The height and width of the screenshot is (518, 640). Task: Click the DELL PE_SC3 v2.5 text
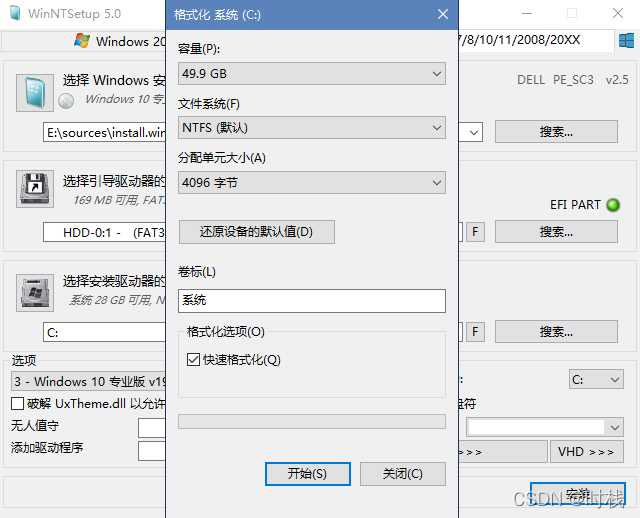tap(573, 80)
